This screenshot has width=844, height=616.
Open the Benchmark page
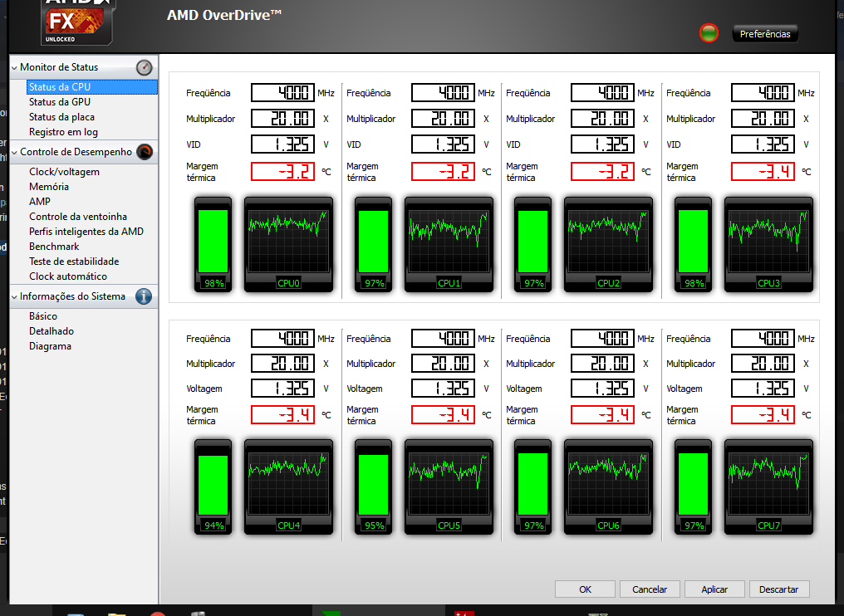point(54,247)
